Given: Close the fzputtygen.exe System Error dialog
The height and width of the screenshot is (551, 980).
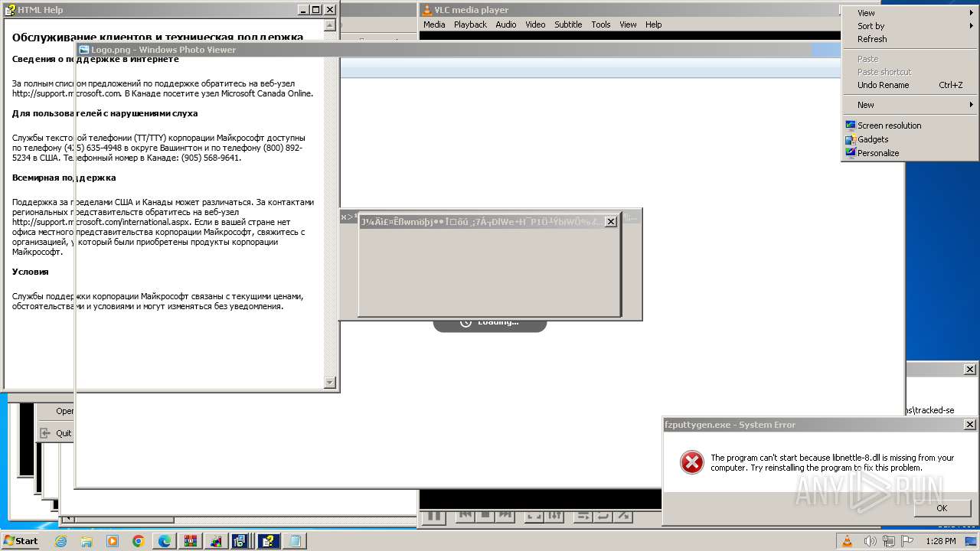Looking at the screenshot, I should point(969,425).
